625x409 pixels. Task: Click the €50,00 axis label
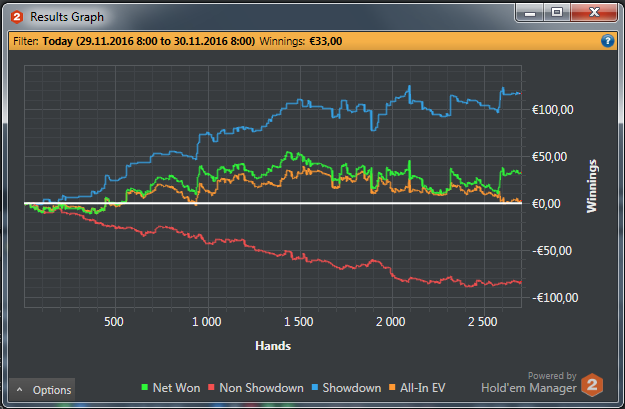pyautogui.click(x=549, y=157)
